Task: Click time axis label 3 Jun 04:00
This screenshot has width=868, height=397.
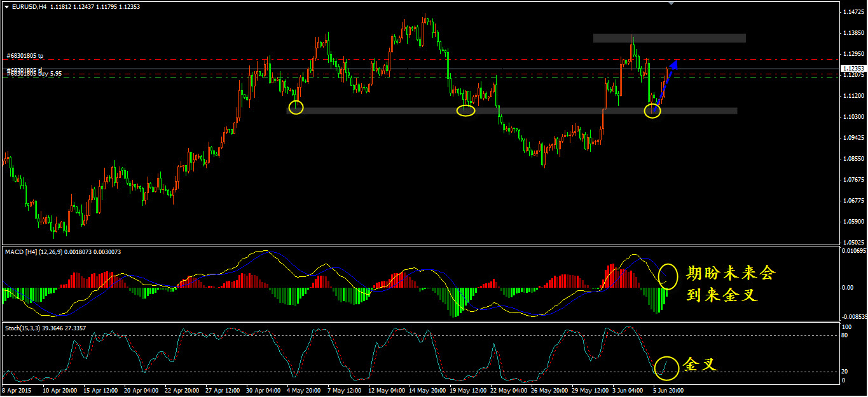Action: (629, 389)
